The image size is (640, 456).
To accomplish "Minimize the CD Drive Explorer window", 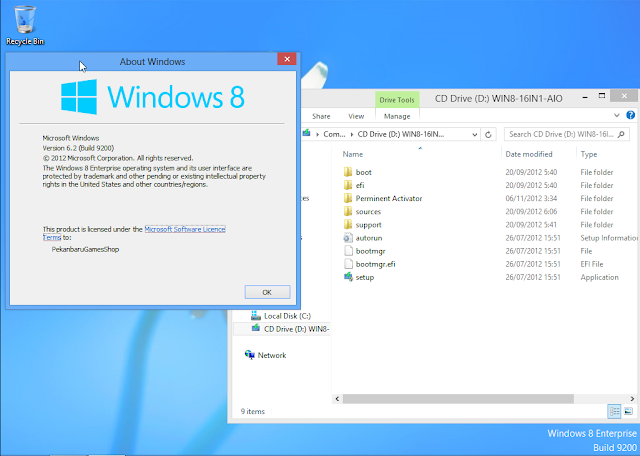I will [x=585, y=98].
